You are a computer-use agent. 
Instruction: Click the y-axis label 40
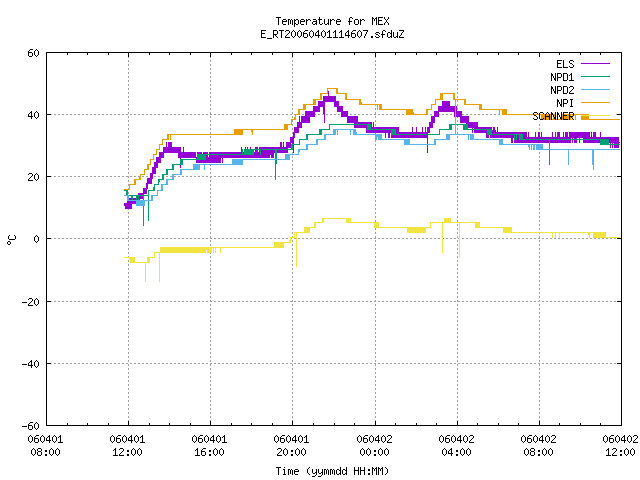tap(33, 115)
